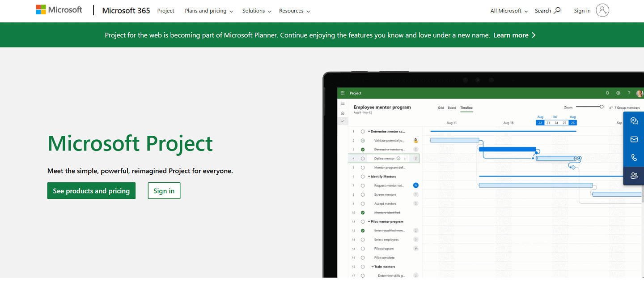The image size is (644, 297).
Task: Click the See products and pricing button
Action: pyautogui.click(x=91, y=190)
